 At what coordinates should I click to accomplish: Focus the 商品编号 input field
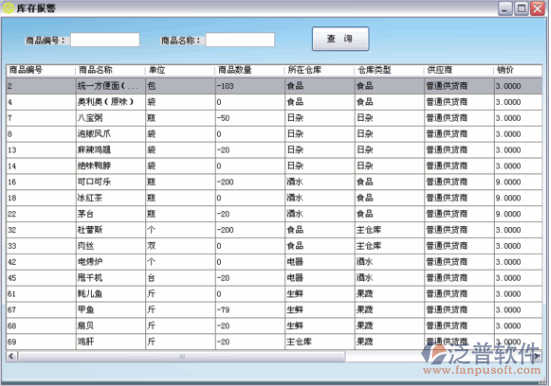click(105, 40)
